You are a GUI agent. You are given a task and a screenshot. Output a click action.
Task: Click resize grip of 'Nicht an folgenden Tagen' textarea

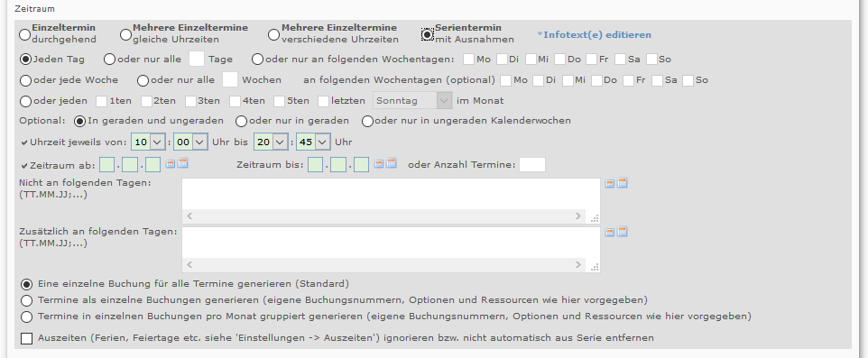tap(595, 218)
